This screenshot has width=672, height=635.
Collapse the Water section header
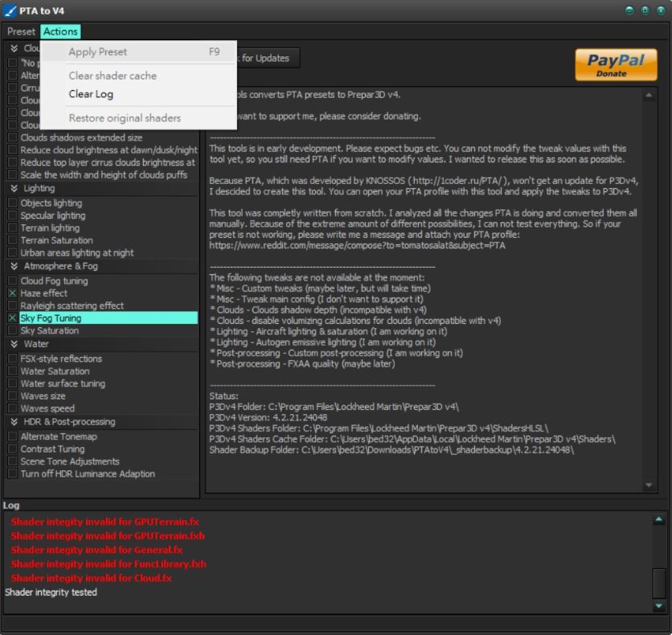point(14,344)
